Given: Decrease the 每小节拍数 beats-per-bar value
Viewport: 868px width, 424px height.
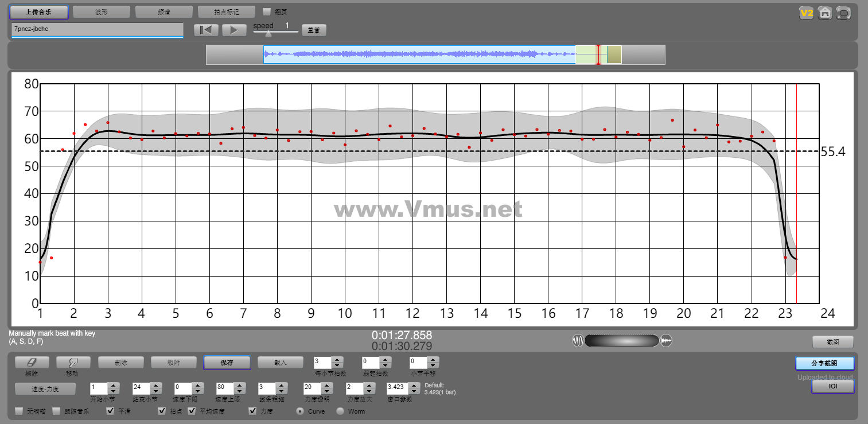Looking at the screenshot, I should click(337, 365).
